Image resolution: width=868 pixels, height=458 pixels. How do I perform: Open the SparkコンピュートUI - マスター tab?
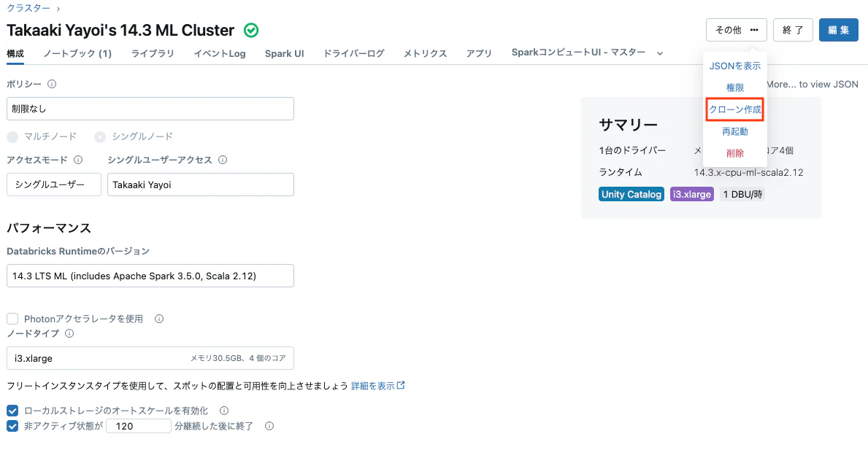[x=578, y=53]
